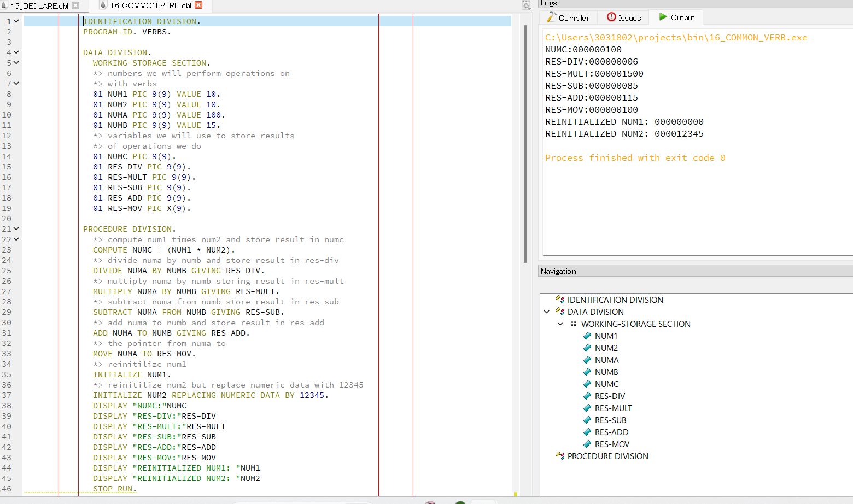
Task: Click "REINITIALIZED NUM2: 000012345" output line
Action: coord(624,134)
